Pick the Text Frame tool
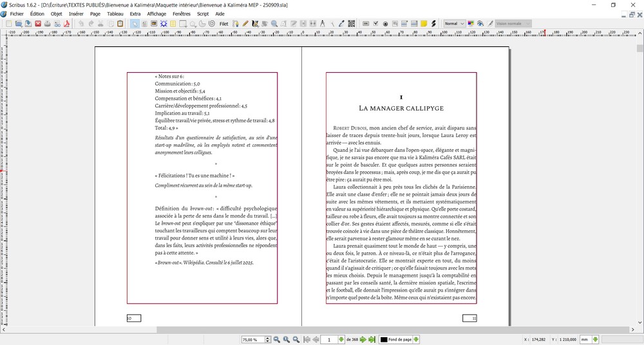The image size is (644, 345). (x=144, y=23)
